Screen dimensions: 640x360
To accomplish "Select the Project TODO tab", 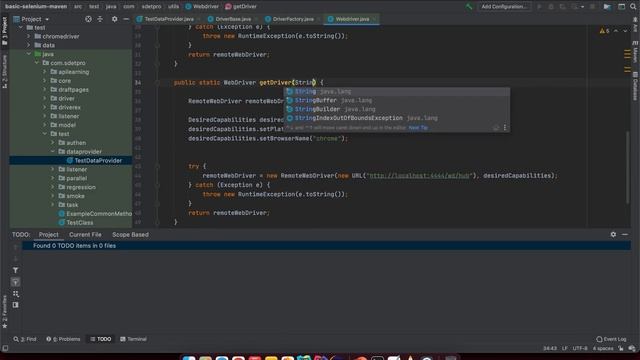I will (49, 235).
